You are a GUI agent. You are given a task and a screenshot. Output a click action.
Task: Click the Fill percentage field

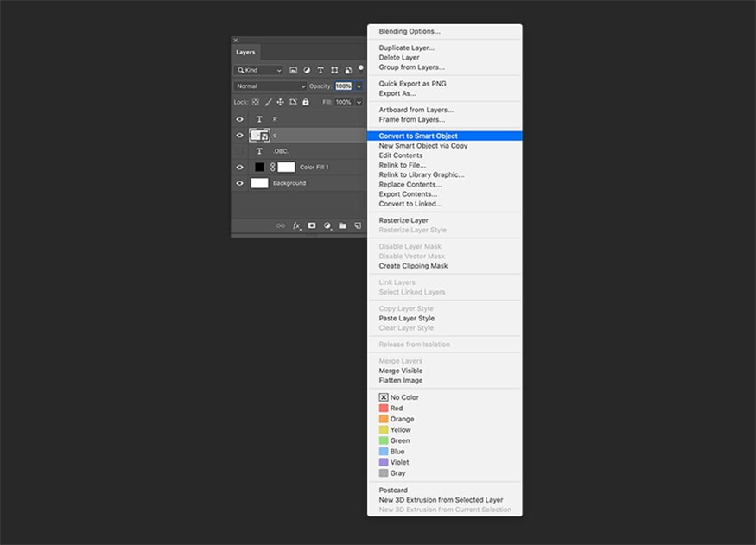tap(343, 102)
